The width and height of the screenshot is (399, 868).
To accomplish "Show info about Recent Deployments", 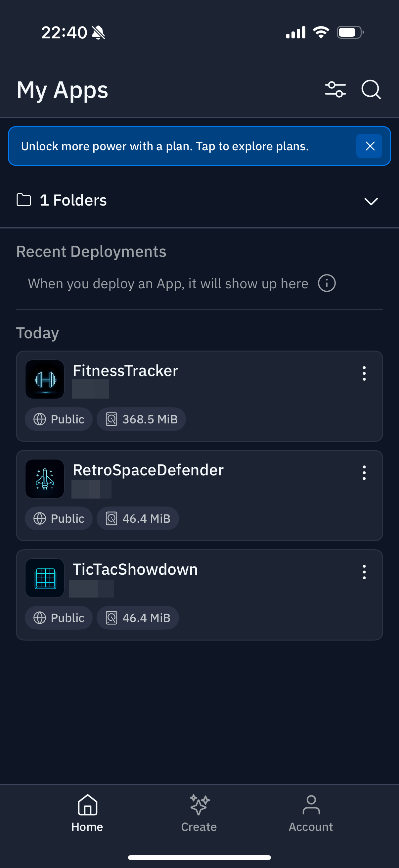I will tap(327, 283).
